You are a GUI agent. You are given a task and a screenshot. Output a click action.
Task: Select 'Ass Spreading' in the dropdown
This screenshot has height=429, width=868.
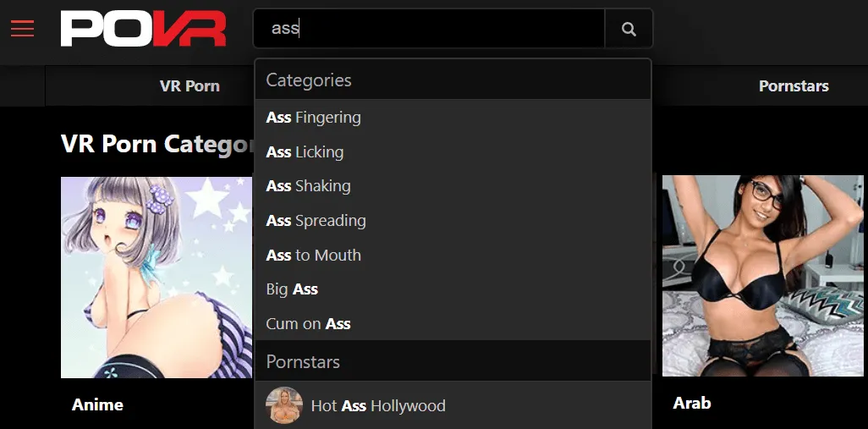pos(316,221)
